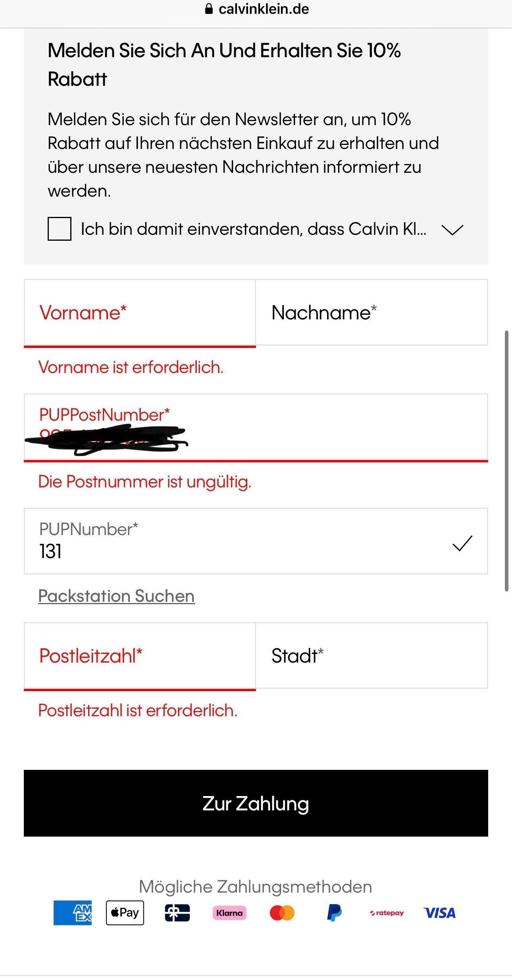The height and width of the screenshot is (980, 512).
Task: Select the Ratepay payment icon
Action: pyautogui.click(x=387, y=914)
